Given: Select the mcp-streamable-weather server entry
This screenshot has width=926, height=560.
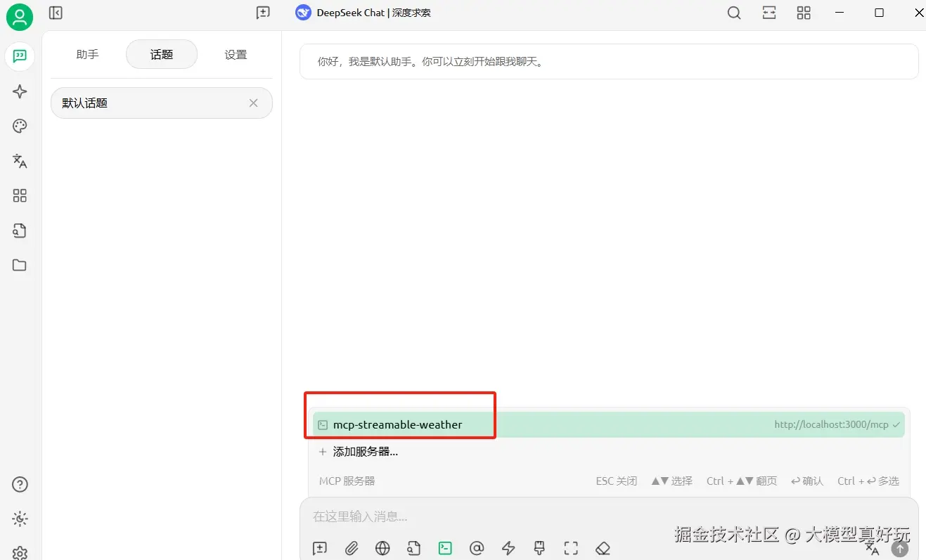Looking at the screenshot, I should [609, 424].
